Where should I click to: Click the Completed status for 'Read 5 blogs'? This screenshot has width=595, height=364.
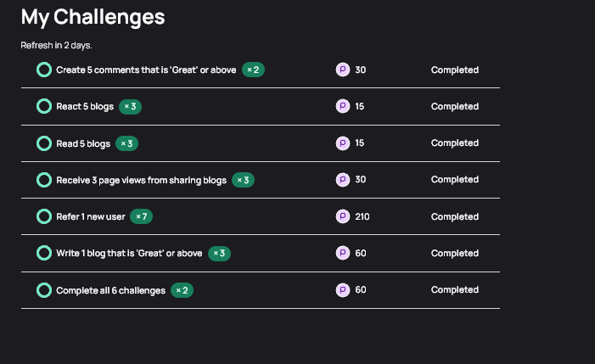coord(455,143)
